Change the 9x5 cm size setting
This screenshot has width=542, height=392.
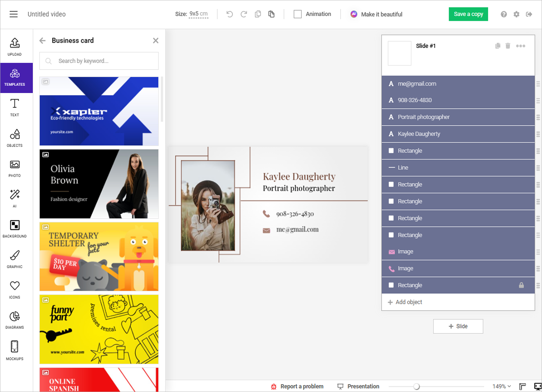click(x=199, y=14)
